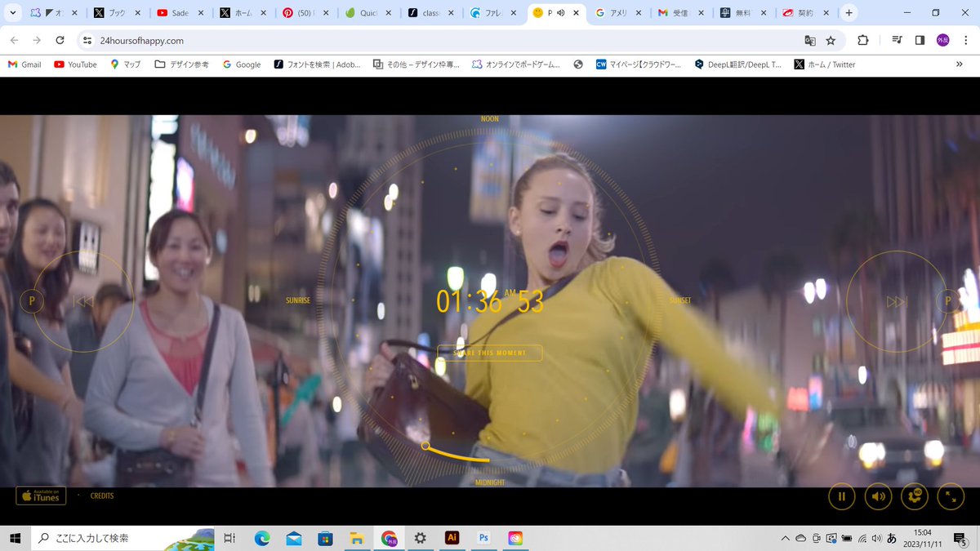
Task: Open the Available on iTunes badge
Action: point(41,495)
